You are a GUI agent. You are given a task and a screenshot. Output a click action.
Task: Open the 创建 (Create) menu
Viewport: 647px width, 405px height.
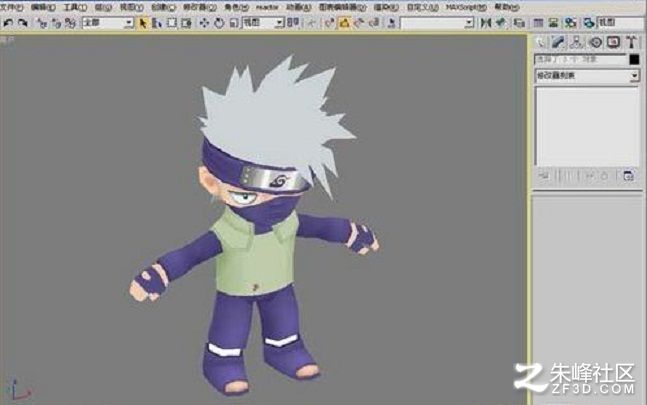163,7
